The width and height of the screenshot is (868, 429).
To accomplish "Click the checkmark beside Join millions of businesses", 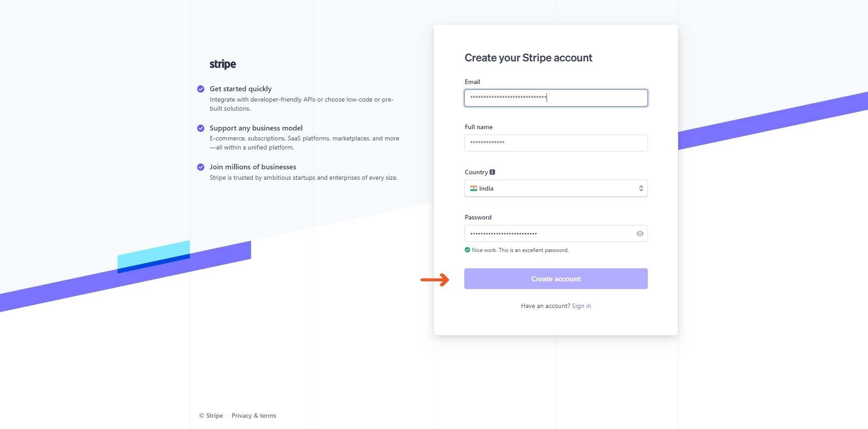I will click(201, 167).
